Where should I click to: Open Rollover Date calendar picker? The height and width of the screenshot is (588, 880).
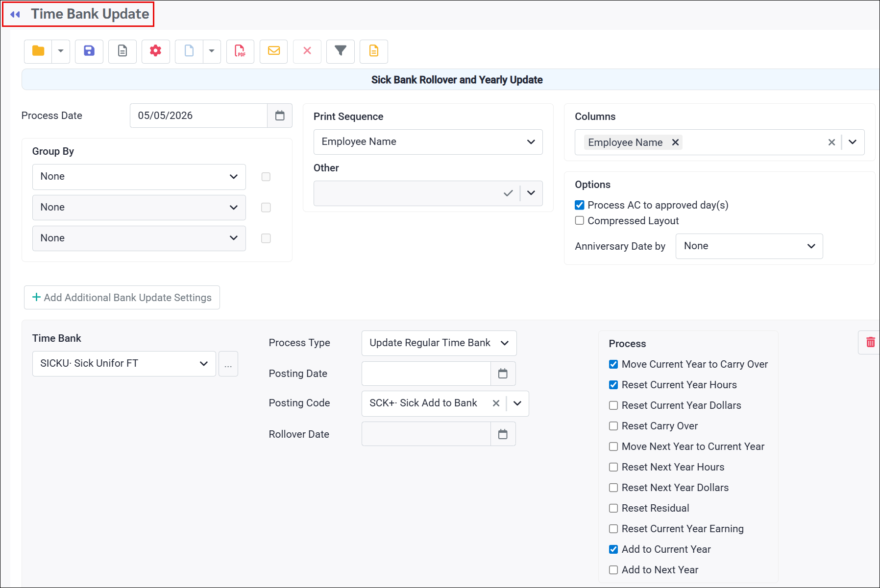click(x=503, y=434)
